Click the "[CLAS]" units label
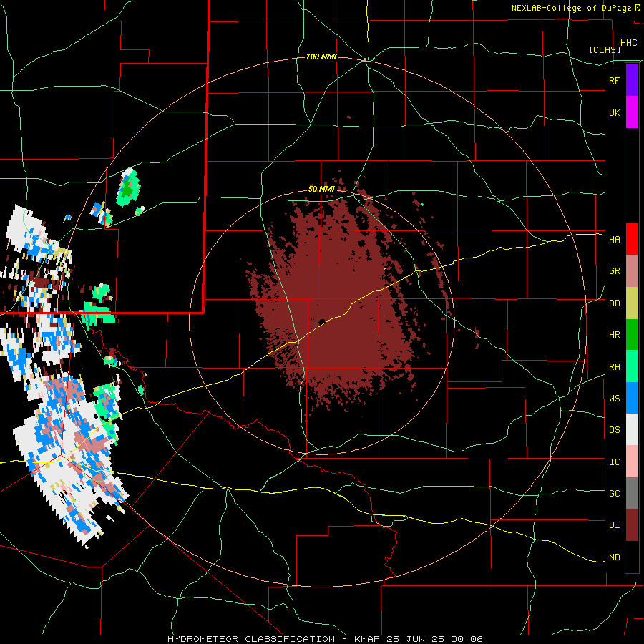The height and width of the screenshot is (644, 644). point(605,49)
